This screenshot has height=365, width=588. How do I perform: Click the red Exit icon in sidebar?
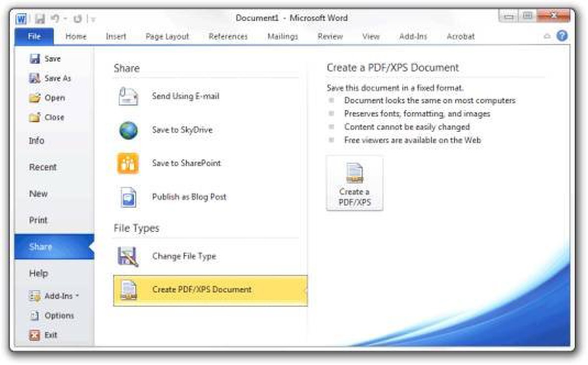[x=34, y=336]
